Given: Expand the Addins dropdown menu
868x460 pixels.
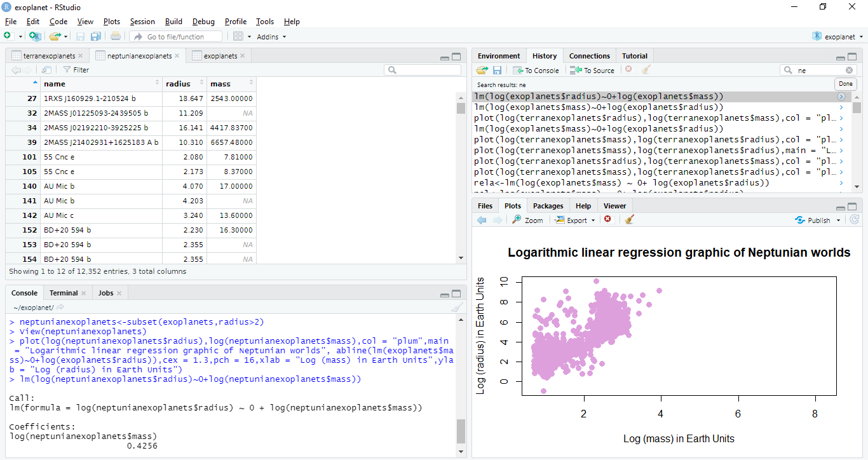Looking at the screenshot, I should click(271, 37).
